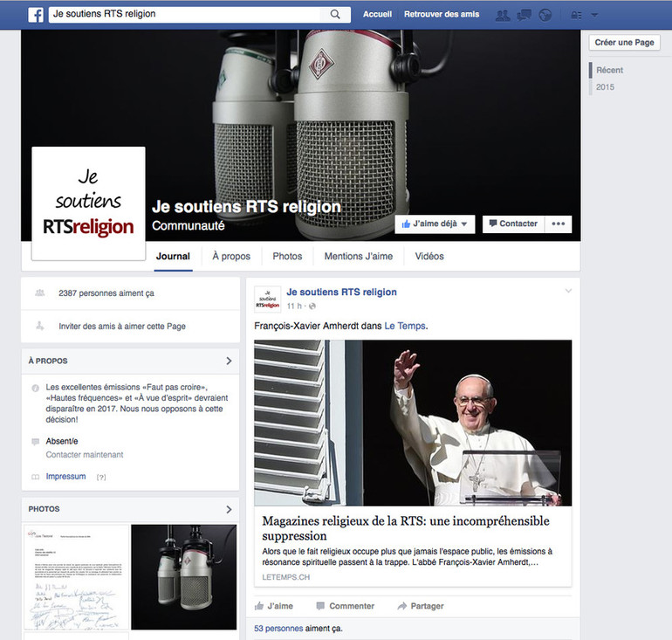
Task: Click Inviter des amis à aimer cette Page
Action: click(x=122, y=327)
